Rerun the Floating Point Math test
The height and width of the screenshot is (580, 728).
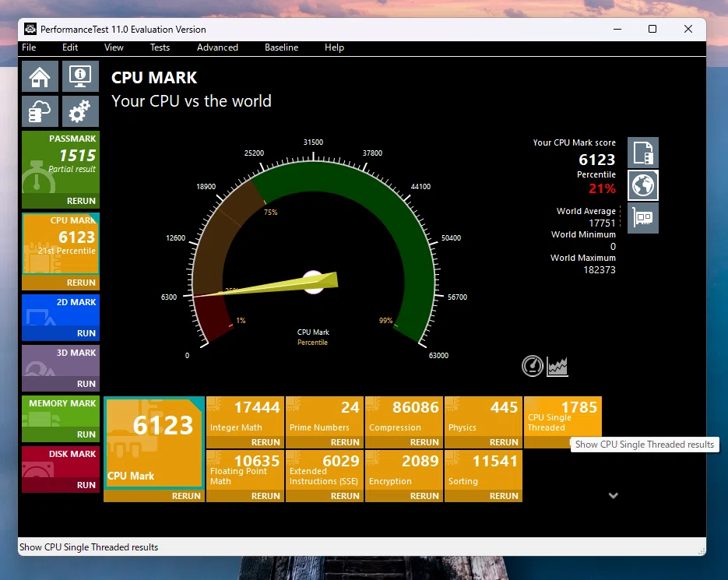click(245, 496)
